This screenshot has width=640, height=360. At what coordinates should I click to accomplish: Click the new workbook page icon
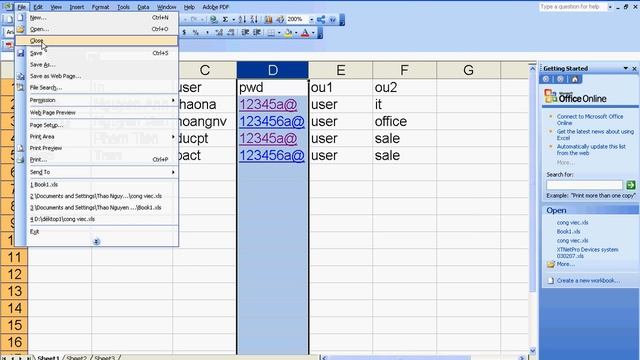click(x=551, y=280)
